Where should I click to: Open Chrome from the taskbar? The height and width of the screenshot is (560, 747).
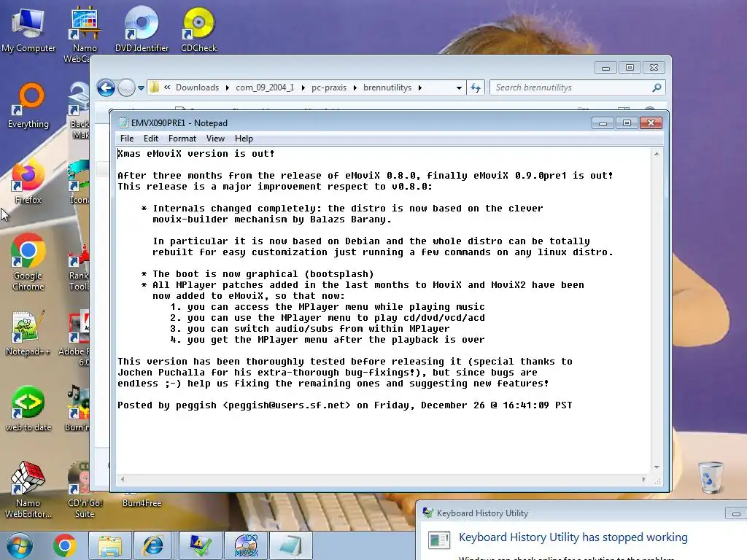click(x=65, y=545)
